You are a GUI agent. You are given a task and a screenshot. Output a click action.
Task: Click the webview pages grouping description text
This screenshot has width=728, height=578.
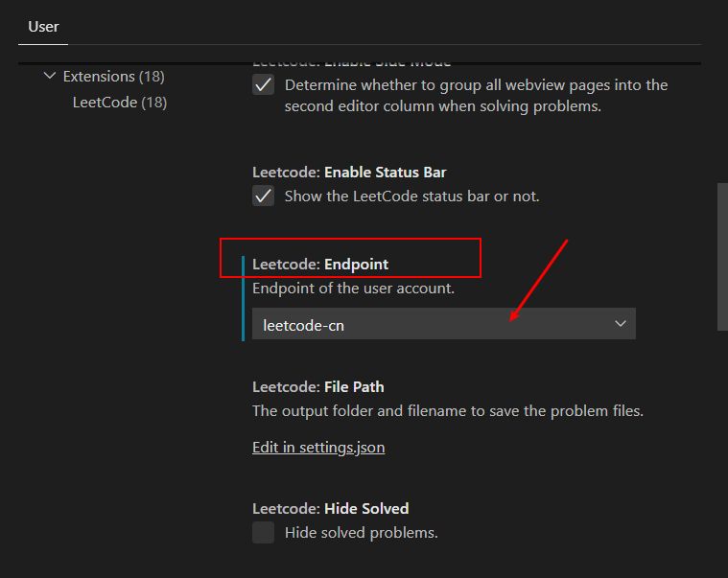click(475, 96)
